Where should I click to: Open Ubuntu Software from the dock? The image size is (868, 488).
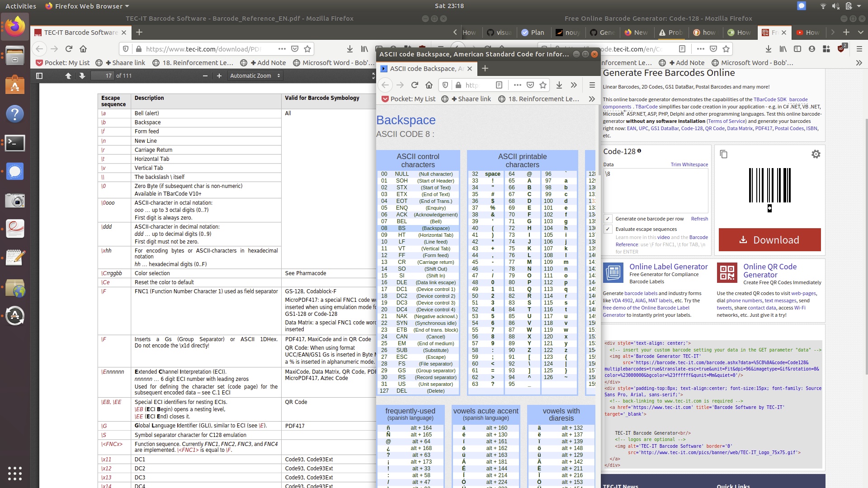(14, 86)
